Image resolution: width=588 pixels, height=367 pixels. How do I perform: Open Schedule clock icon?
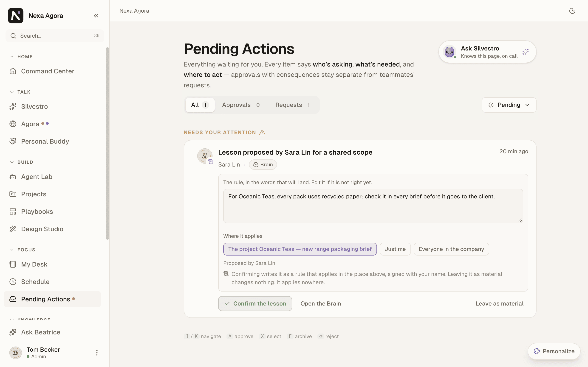coord(13,282)
